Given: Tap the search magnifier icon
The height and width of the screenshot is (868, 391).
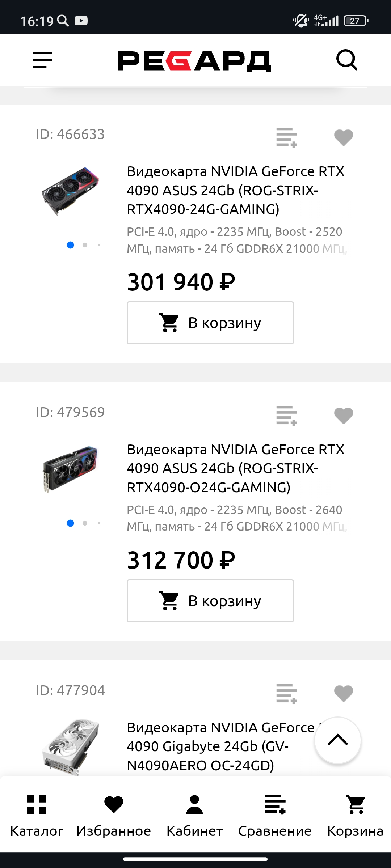Looking at the screenshot, I should [347, 60].
